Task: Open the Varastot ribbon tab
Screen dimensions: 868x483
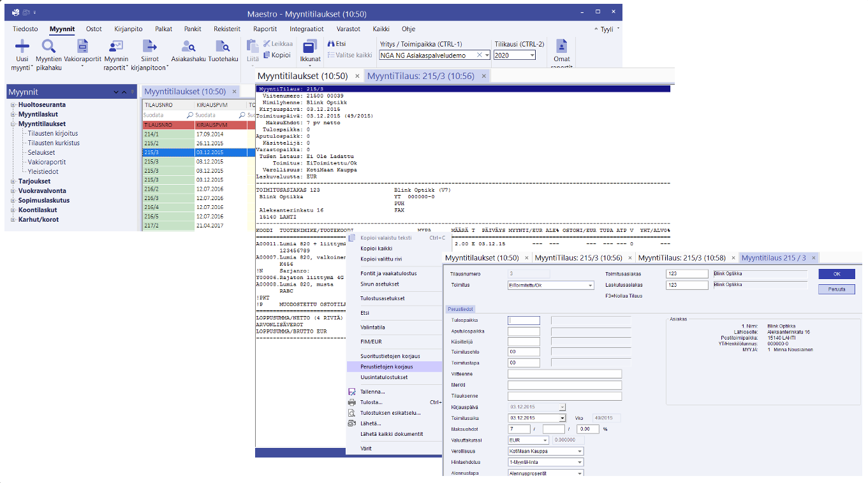Action: (348, 29)
